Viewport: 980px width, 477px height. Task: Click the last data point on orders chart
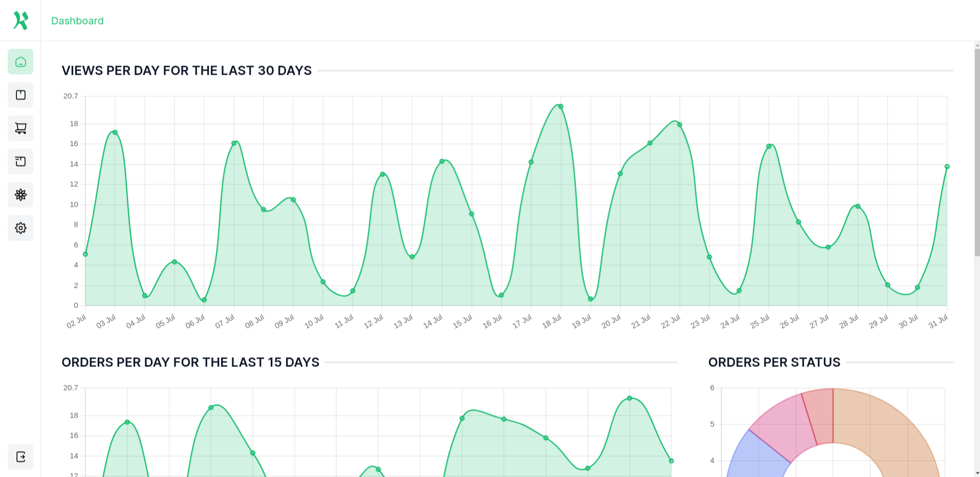tap(671, 461)
